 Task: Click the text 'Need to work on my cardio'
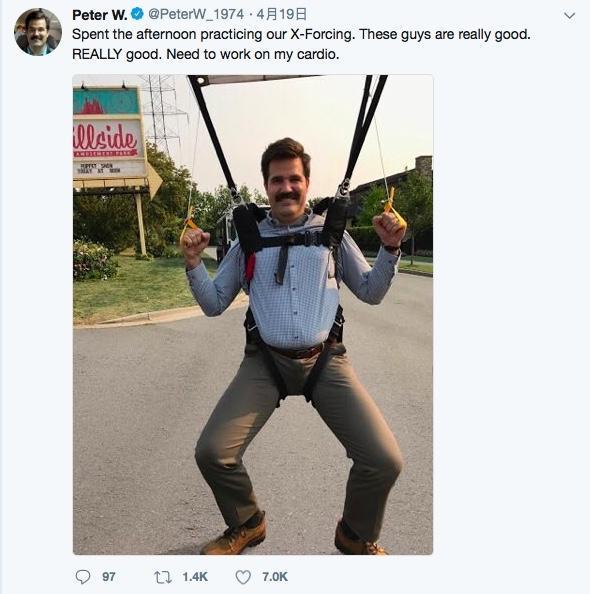[x=252, y=55]
